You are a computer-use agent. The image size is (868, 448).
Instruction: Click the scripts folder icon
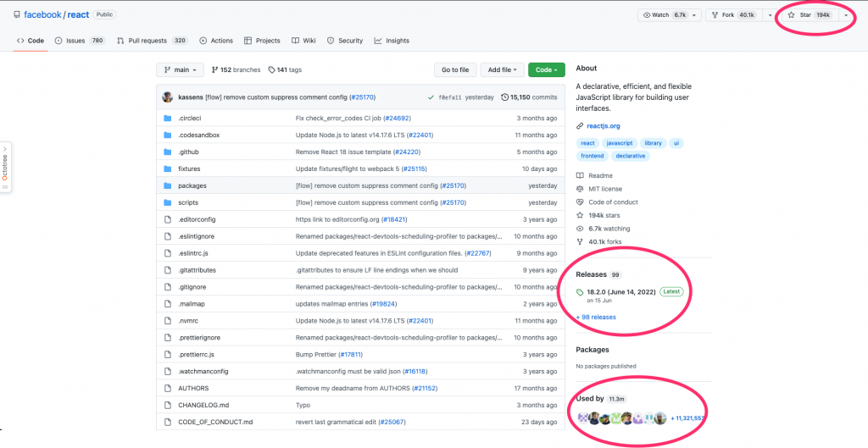[168, 202]
